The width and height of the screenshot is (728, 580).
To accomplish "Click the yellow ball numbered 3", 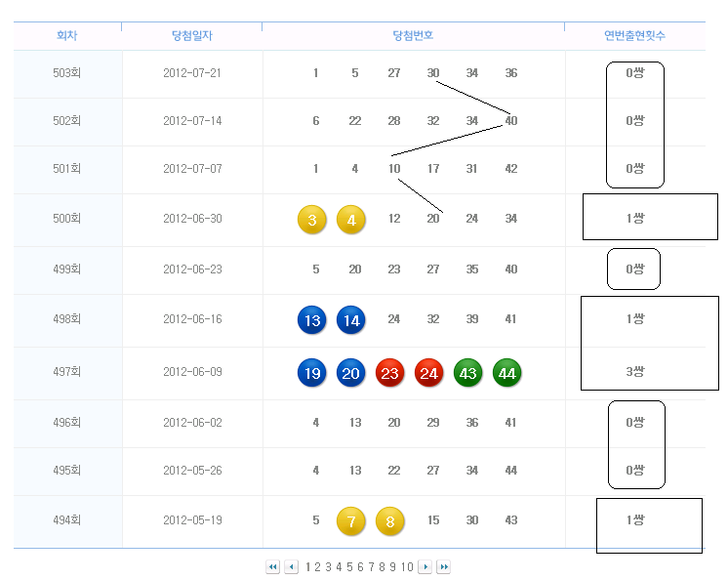I will click(x=312, y=220).
